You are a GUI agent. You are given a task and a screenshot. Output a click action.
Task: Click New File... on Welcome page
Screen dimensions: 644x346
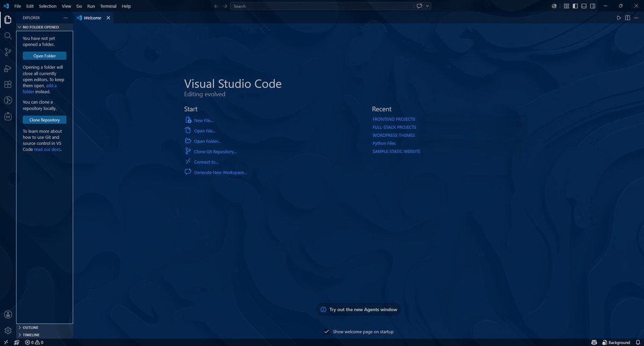pos(199,121)
